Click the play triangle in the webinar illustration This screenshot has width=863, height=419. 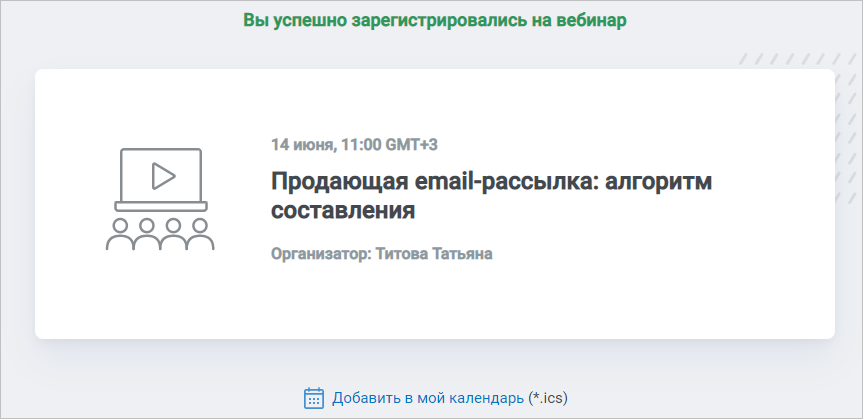pyautogui.click(x=163, y=176)
